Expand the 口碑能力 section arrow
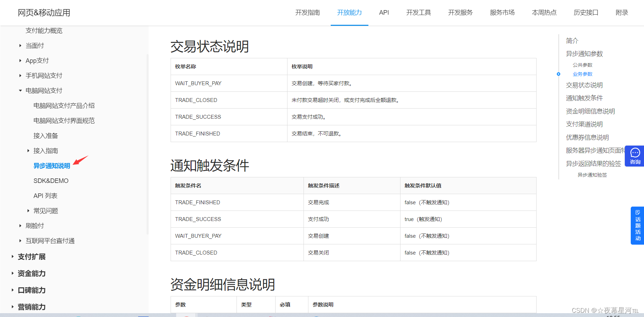 (x=13, y=290)
